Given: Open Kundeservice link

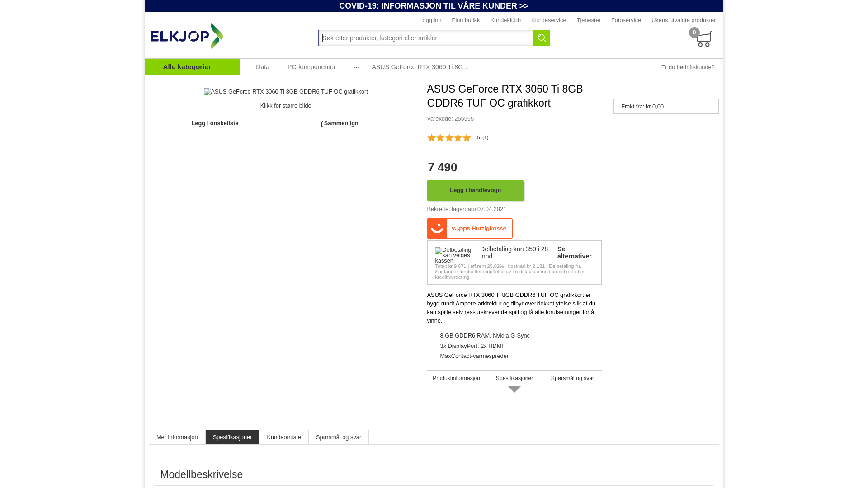Looking at the screenshot, I should pyautogui.click(x=549, y=20).
